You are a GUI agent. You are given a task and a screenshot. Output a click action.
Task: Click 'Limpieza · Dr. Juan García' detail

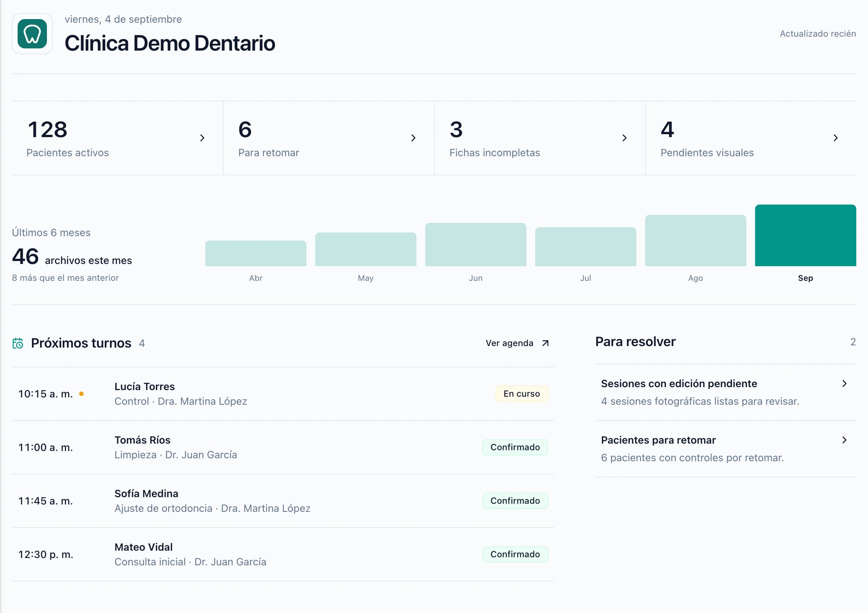pos(176,455)
